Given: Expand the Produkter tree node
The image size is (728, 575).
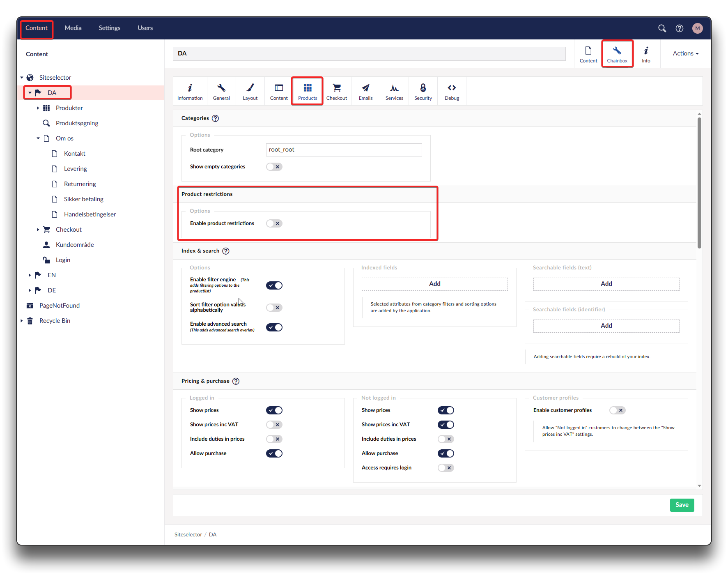Looking at the screenshot, I should (x=38, y=108).
